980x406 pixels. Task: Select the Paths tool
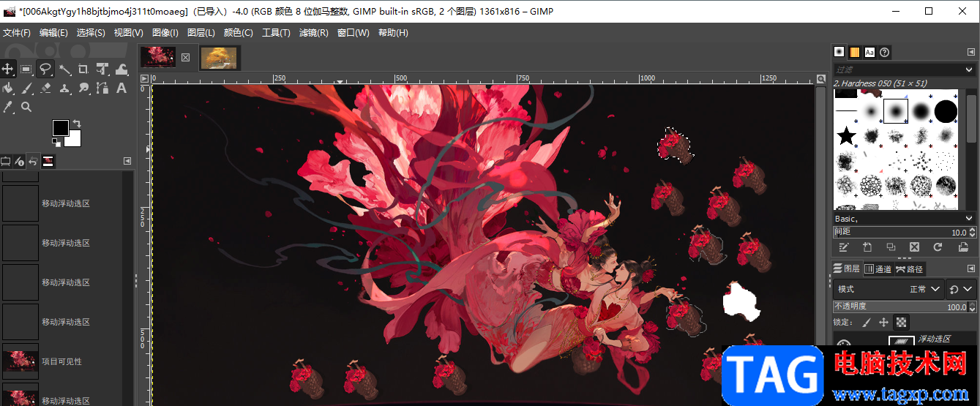(102, 88)
